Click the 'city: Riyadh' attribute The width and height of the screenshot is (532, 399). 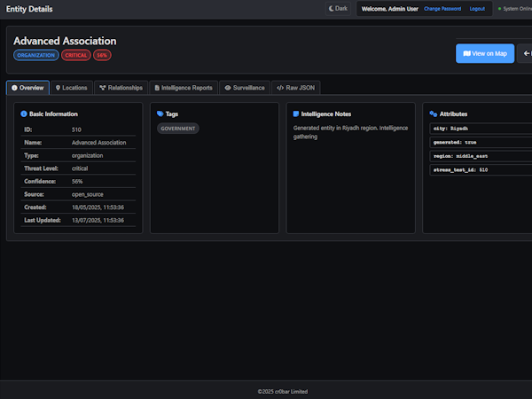click(481, 129)
